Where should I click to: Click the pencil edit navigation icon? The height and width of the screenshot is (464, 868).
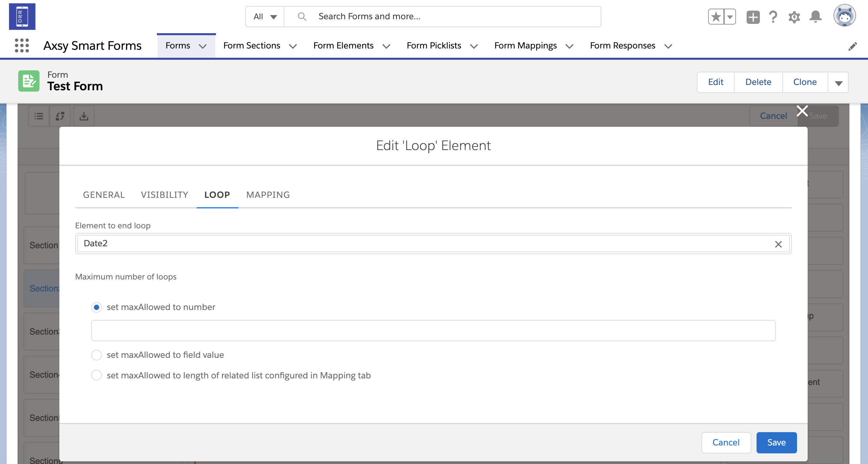coord(852,46)
